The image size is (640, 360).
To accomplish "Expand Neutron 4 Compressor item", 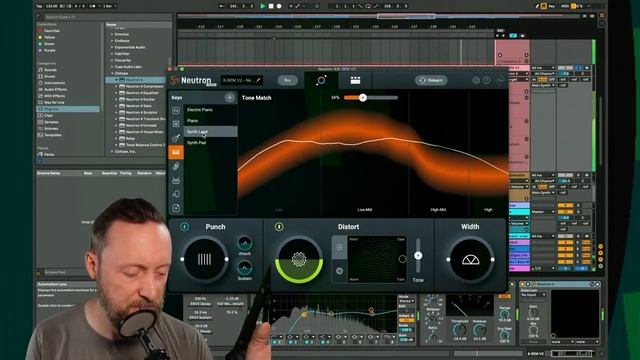I will (x=116, y=86).
